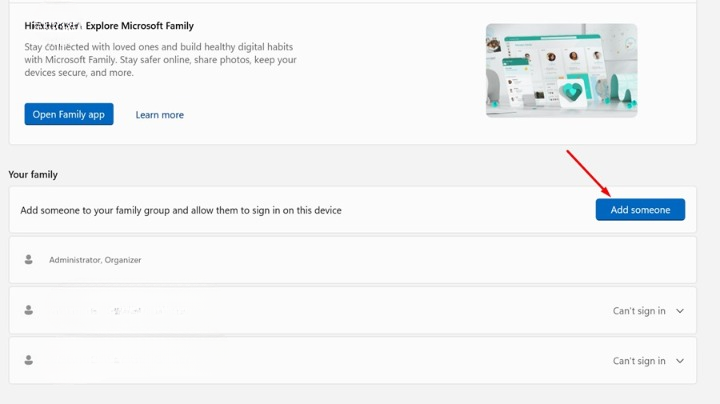Click the Family Safety heart icon in the banner image
This screenshot has width=720, height=404.
(572, 92)
